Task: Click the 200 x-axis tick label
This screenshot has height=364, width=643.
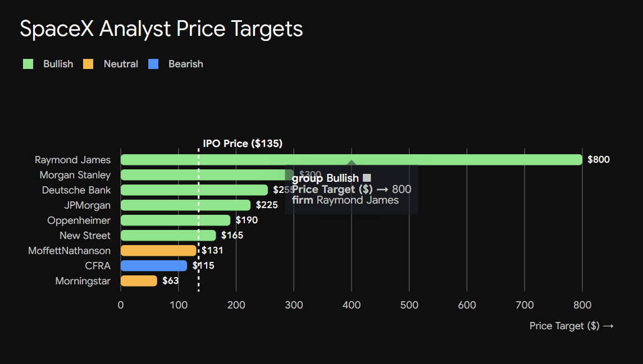Action: 236,305
